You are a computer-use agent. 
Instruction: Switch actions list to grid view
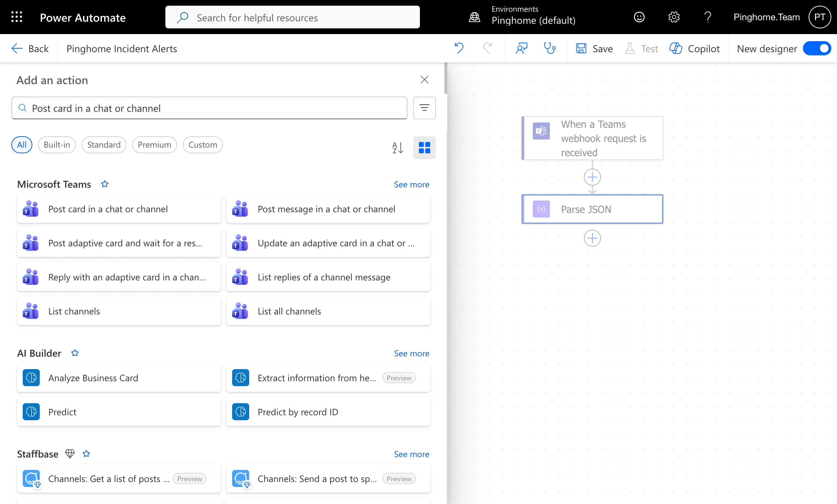click(424, 148)
